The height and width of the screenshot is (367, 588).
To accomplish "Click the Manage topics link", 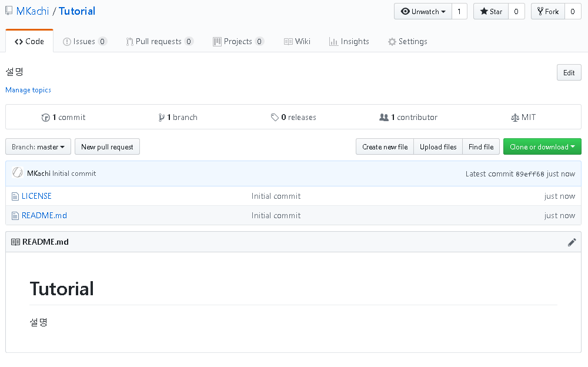I will 28,90.
